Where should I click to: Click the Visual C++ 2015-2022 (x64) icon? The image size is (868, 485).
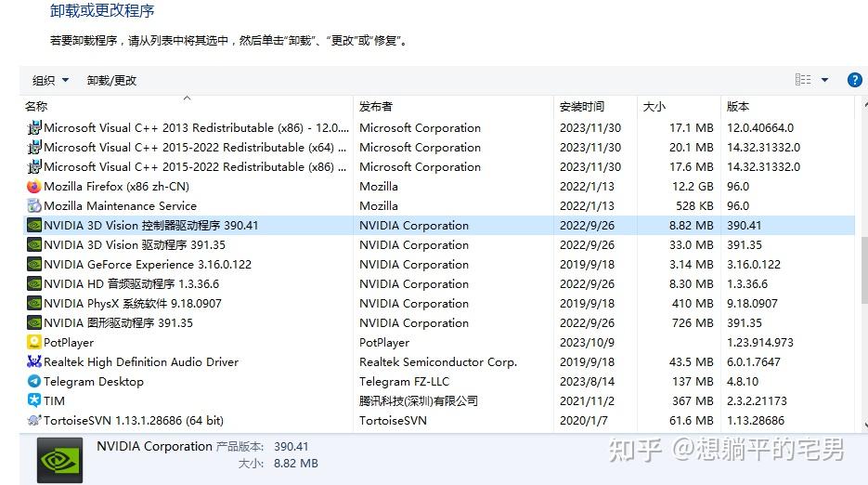click(34, 148)
